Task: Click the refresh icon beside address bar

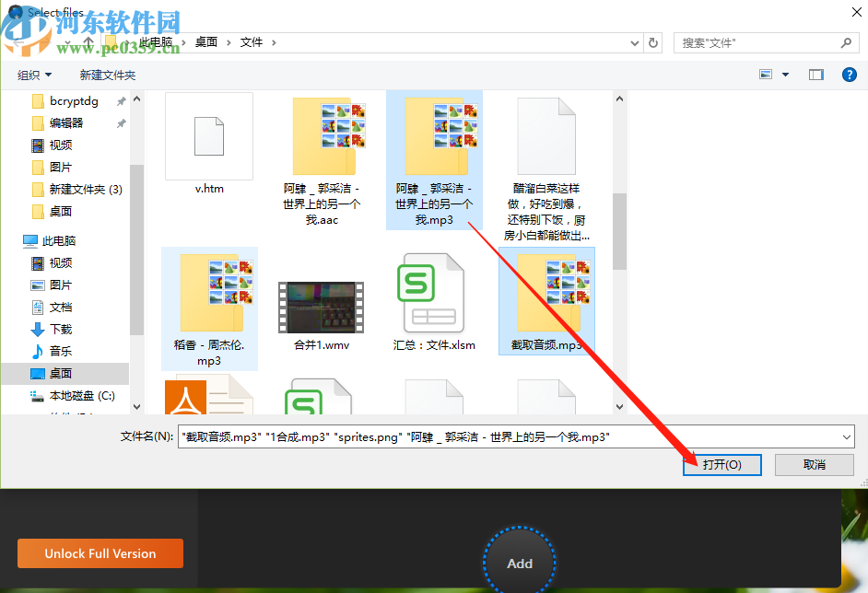Action: click(x=653, y=42)
